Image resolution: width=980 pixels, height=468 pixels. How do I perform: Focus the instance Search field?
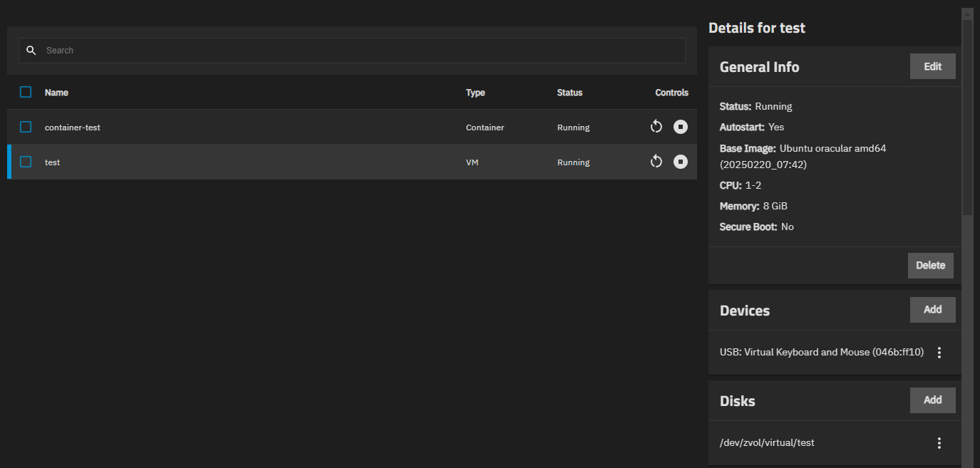tap(356, 51)
